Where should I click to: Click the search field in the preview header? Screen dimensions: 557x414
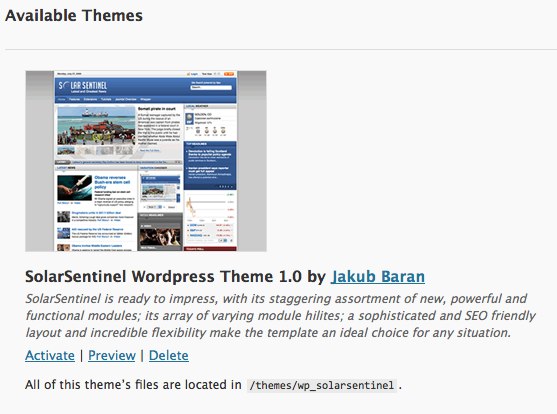pos(211,87)
